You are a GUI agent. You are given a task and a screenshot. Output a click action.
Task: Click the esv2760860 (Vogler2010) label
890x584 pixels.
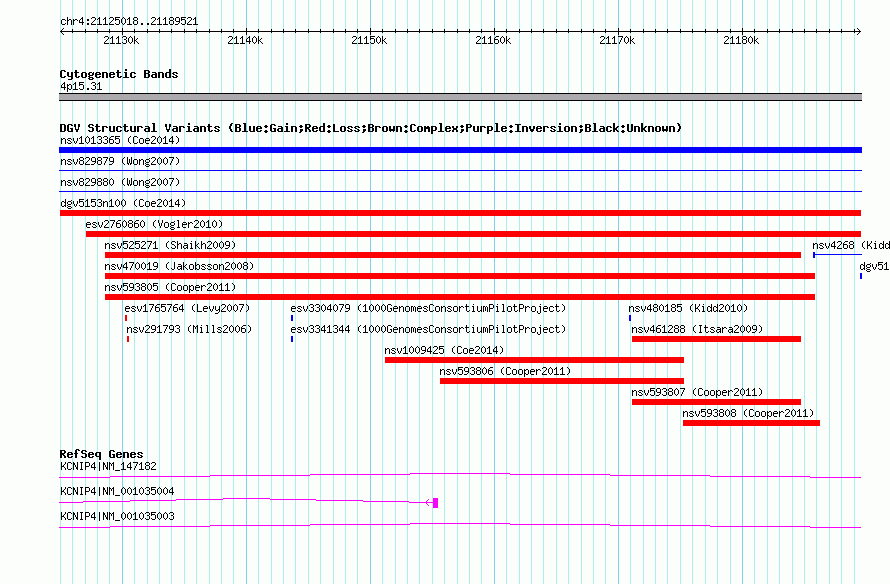point(154,224)
